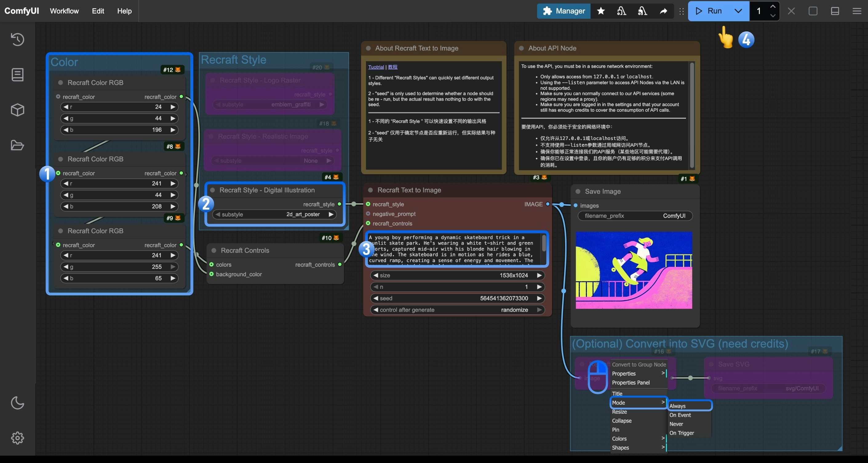Select Convert to Group Node in context menu
The height and width of the screenshot is (463, 868).
(x=639, y=364)
